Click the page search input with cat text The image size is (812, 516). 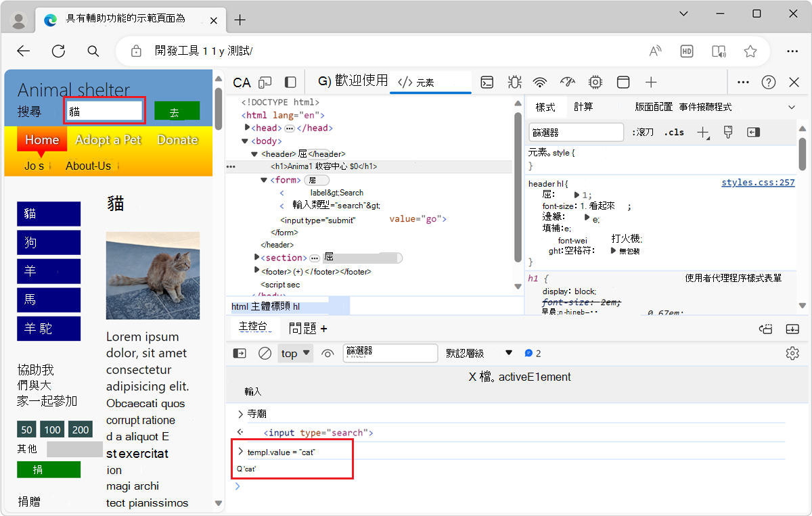point(104,112)
